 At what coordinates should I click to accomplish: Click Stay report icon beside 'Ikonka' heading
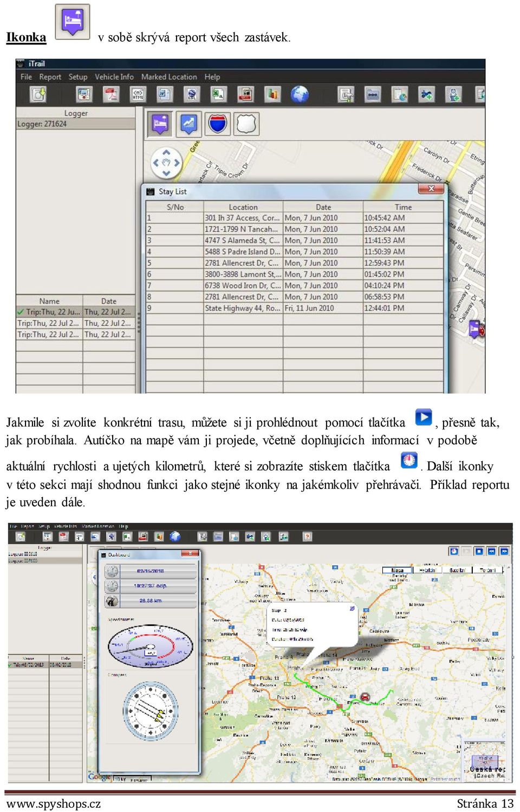(x=73, y=22)
